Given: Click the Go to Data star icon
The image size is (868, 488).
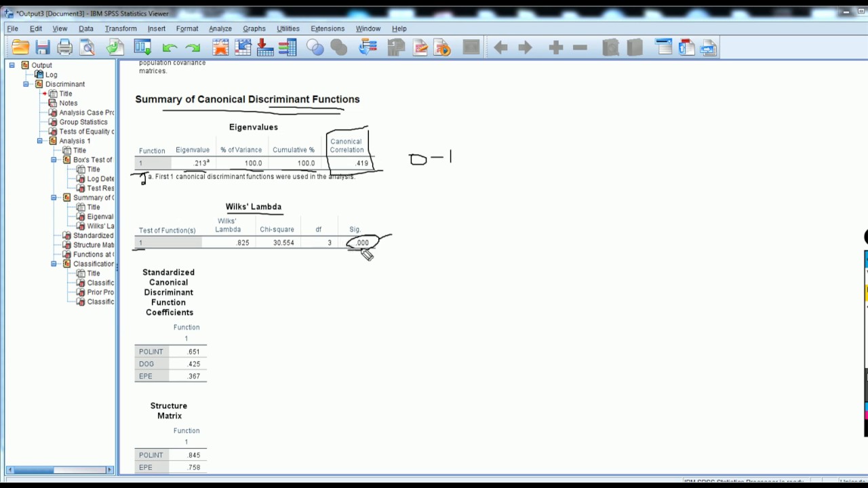Looking at the screenshot, I should [x=220, y=47].
